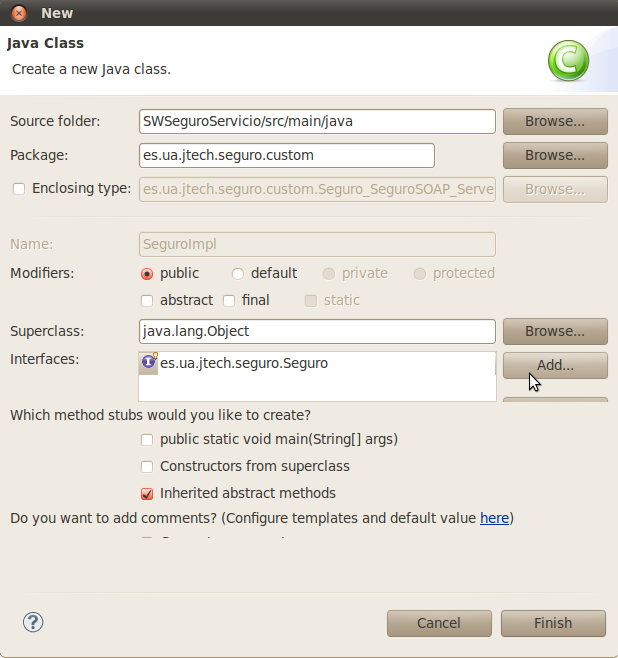The height and width of the screenshot is (658, 618).
Task: Uncheck Inherited abstract methods
Action: click(x=147, y=494)
